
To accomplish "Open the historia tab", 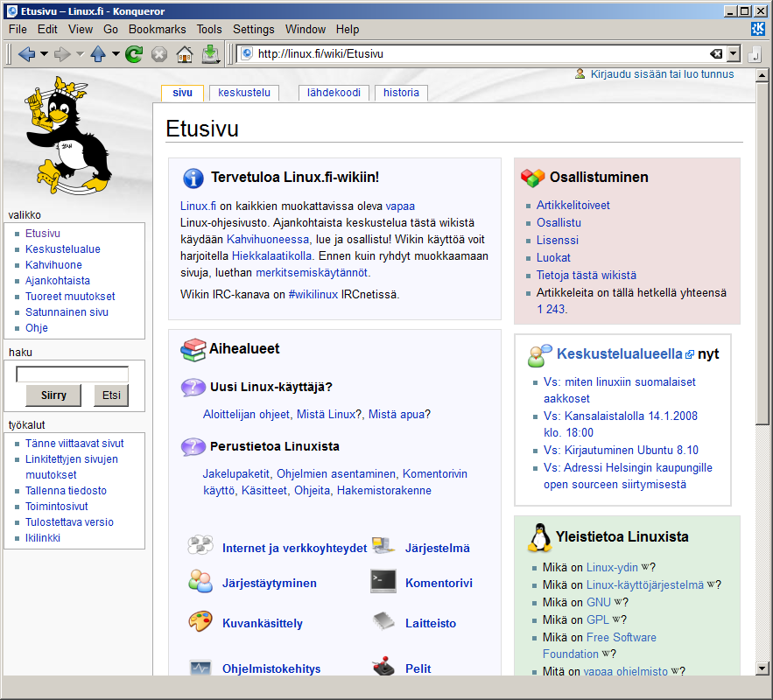I will pos(401,92).
